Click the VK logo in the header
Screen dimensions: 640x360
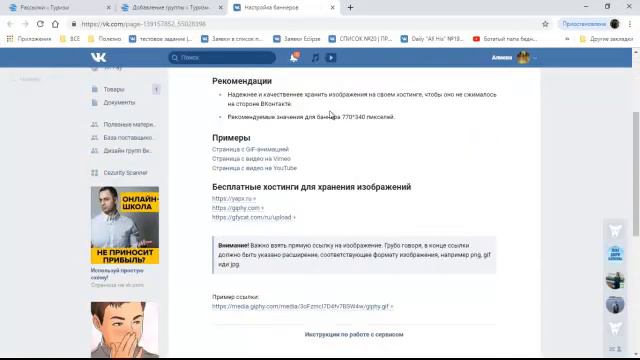(98, 58)
